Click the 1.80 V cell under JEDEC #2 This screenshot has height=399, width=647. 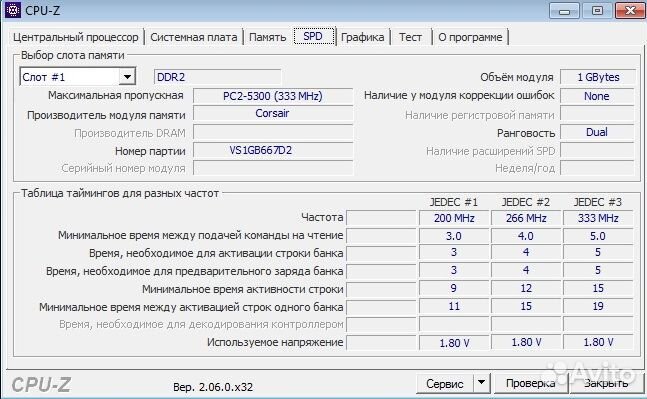point(526,342)
